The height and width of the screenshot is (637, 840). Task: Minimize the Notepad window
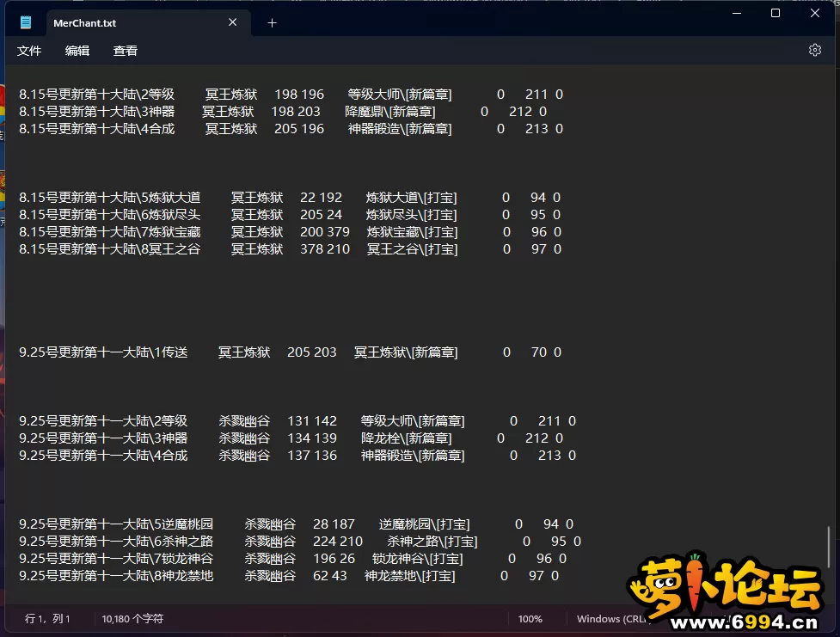click(x=737, y=13)
